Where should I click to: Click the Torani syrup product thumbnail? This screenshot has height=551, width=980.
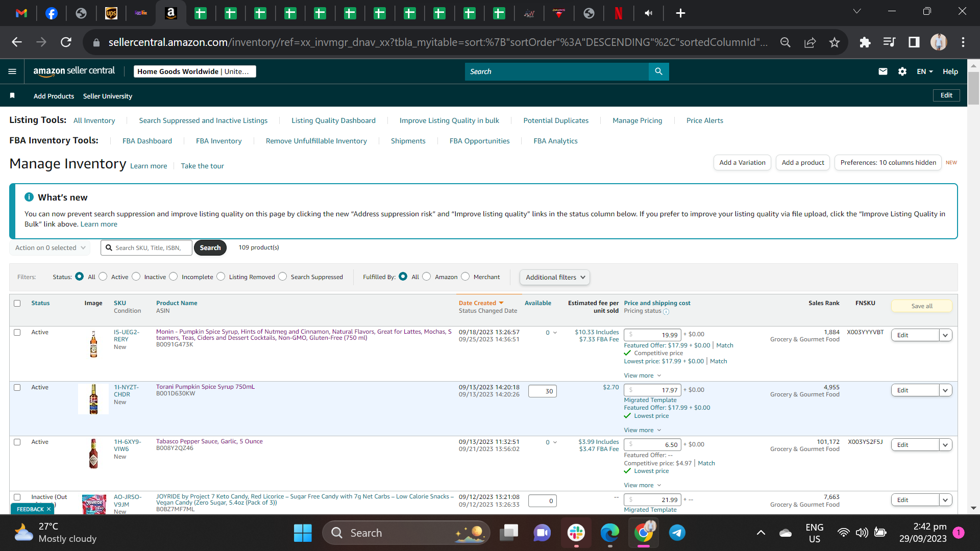[93, 399]
